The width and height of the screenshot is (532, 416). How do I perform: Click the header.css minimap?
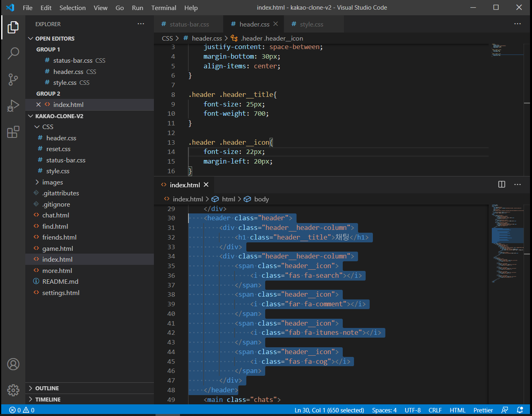507,50
